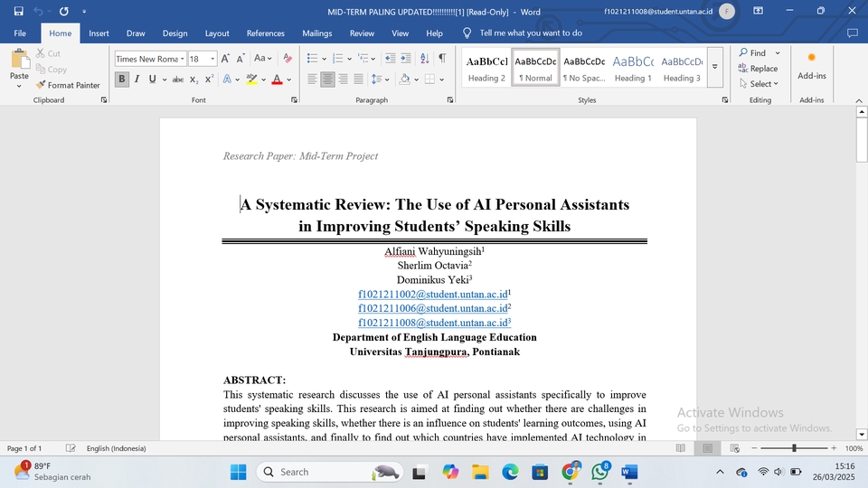The image size is (868, 488).
Task: Open the Customize Quick Access Toolbar dropdown
Action: click(x=84, y=11)
